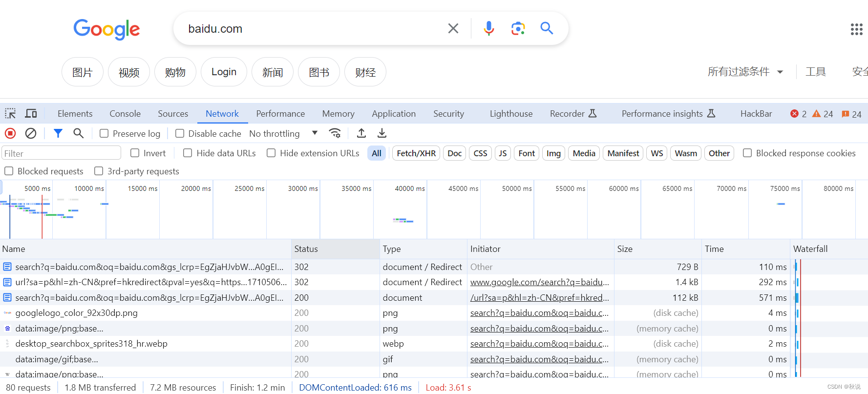Click the warnings count triangle
The image size is (868, 394).
point(816,114)
